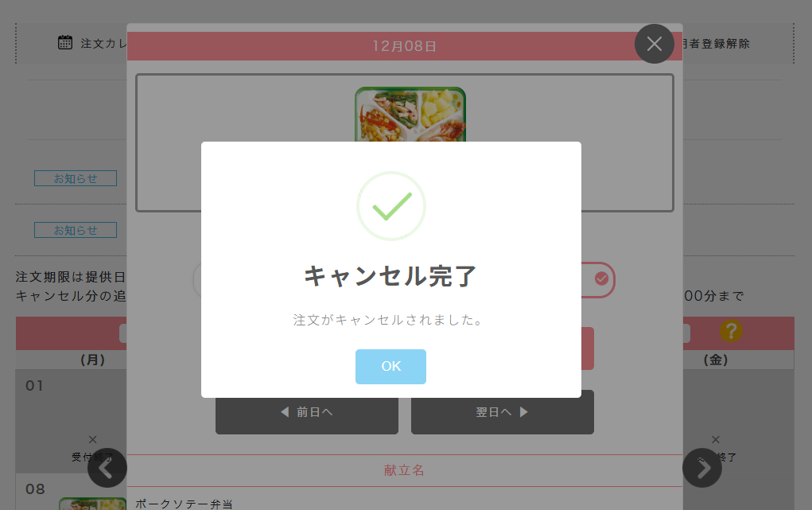Open the second お知らせ notice
This screenshot has width=812, height=510.
click(76, 230)
